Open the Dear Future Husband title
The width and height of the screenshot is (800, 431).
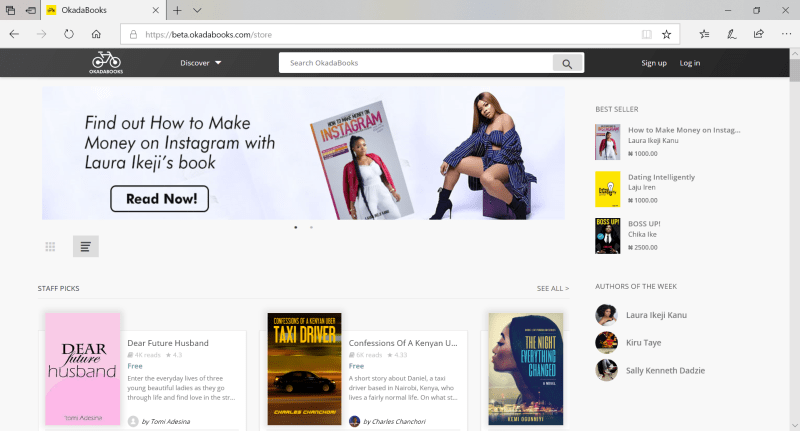(168, 343)
